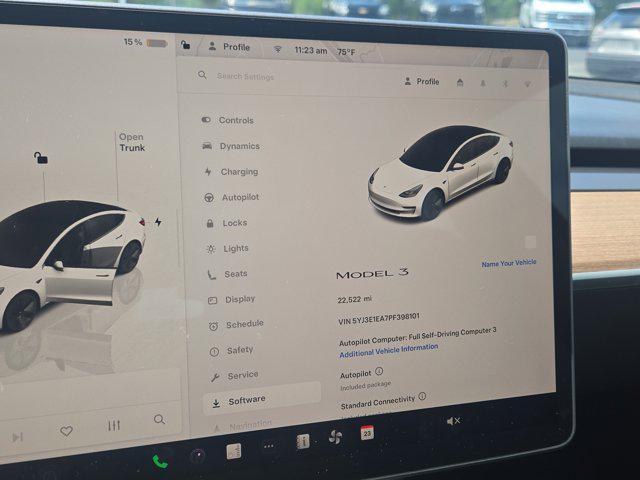Tap the battery indicator showing 15 %
Viewport: 640px width, 480px height.
[145, 42]
